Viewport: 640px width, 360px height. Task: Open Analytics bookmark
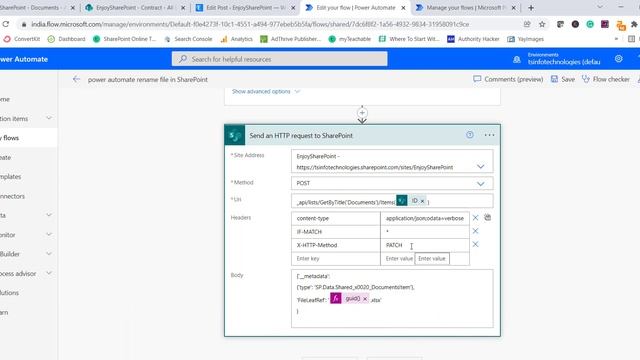237,39
